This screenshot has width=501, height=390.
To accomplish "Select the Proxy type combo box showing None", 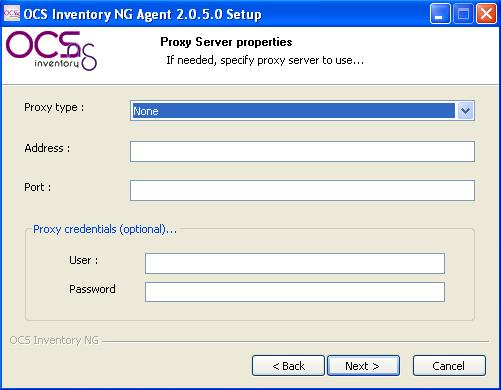I will [302, 111].
